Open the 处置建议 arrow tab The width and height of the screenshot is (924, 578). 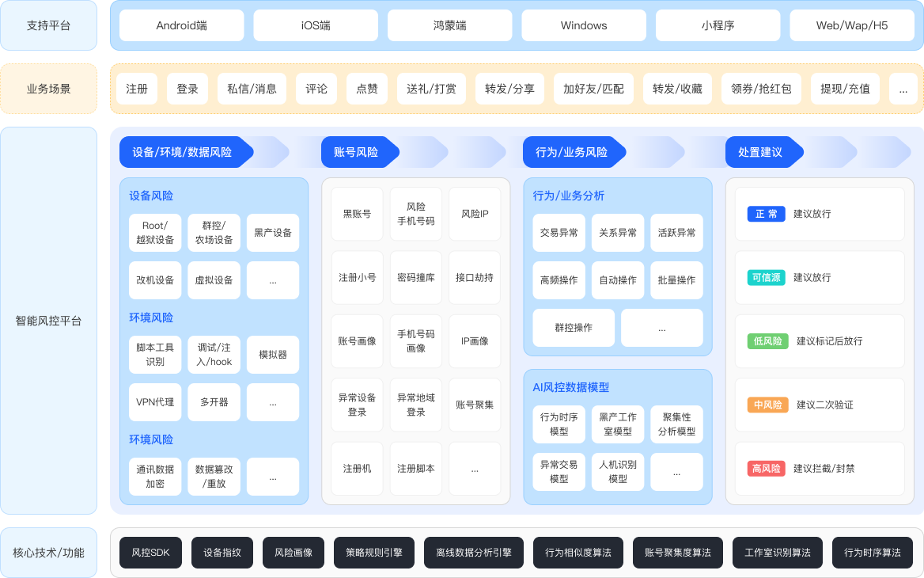pos(760,152)
